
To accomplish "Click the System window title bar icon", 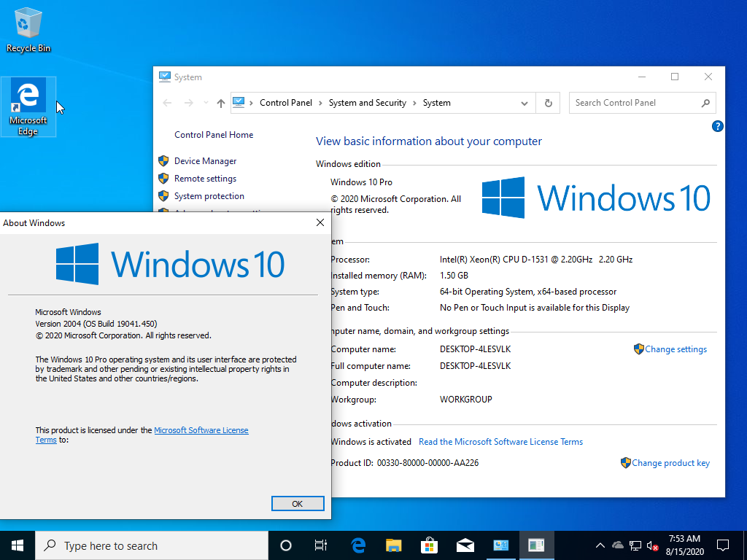I will 164,77.
